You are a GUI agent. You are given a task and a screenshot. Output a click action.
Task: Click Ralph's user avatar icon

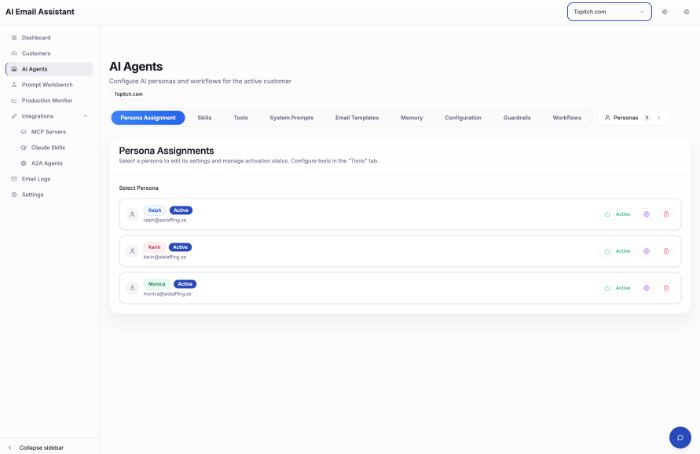132,214
